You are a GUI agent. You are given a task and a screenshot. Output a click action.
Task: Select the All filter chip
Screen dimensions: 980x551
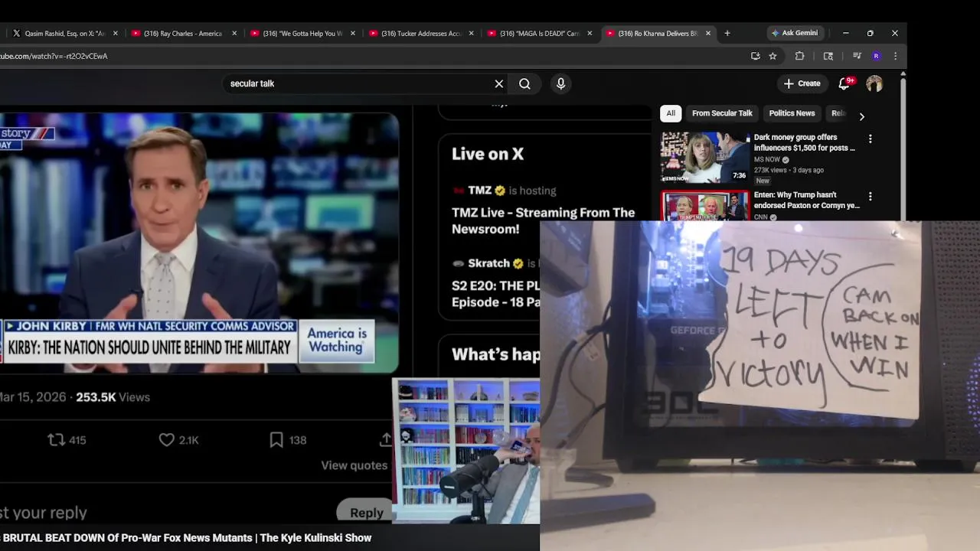click(671, 113)
